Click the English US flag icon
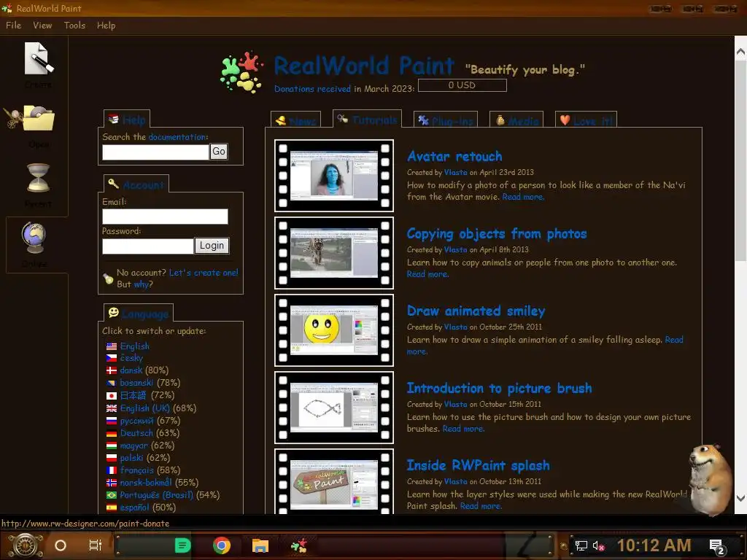Image resolution: width=747 pixels, height=560 pixels. point(112,346)
